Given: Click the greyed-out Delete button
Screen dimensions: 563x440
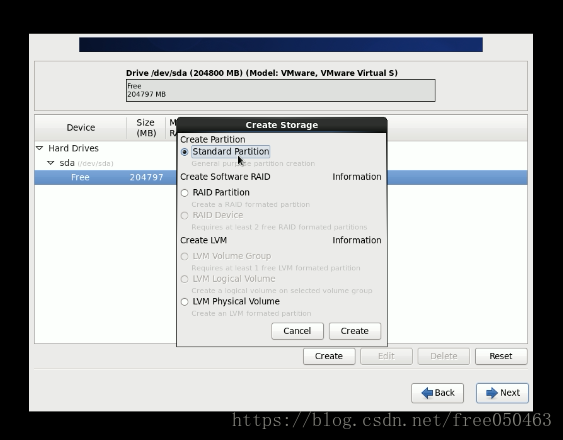Looking at the screenshot, I should point(443,356).
